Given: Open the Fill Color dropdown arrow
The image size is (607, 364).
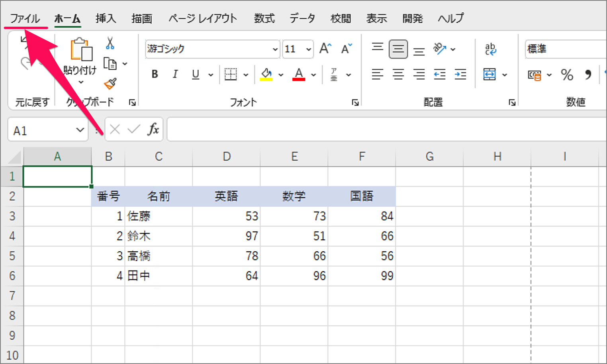Looking at the screenshot, I should 282,74.
